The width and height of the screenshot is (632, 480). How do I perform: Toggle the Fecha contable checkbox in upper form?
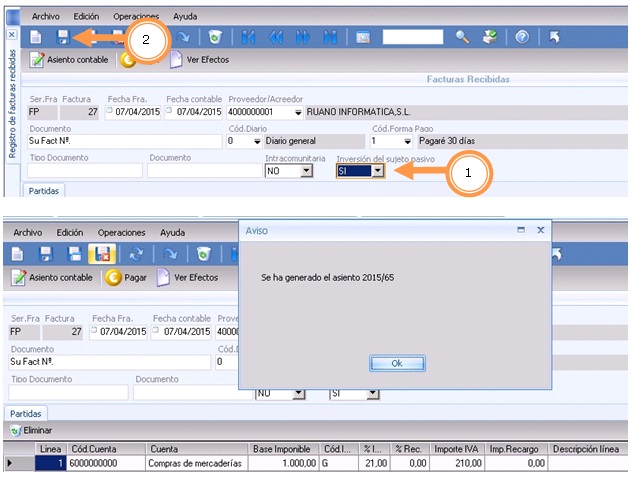[171, 112]
